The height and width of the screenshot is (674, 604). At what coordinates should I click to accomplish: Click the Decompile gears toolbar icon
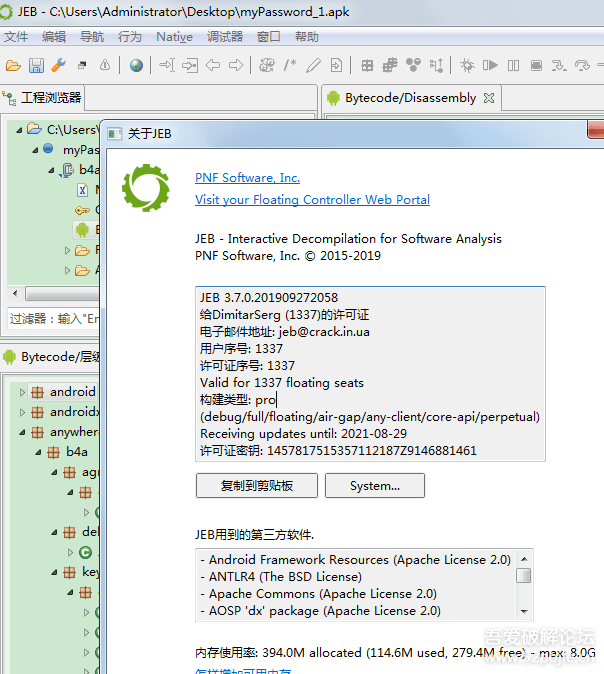coord(267,65)
